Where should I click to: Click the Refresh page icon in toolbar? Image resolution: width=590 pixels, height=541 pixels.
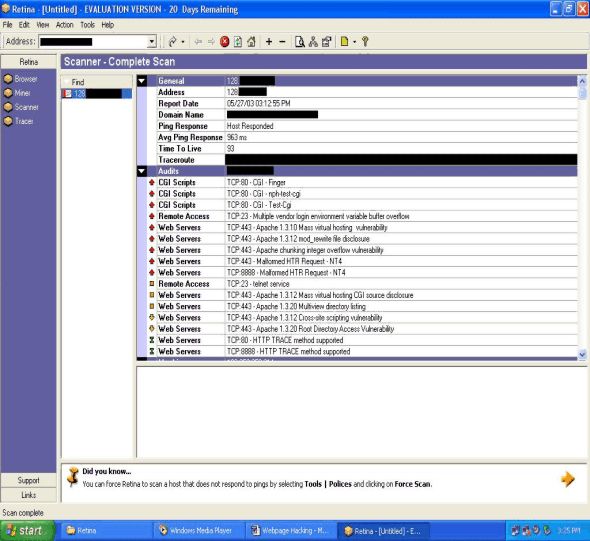pos(238,42)
